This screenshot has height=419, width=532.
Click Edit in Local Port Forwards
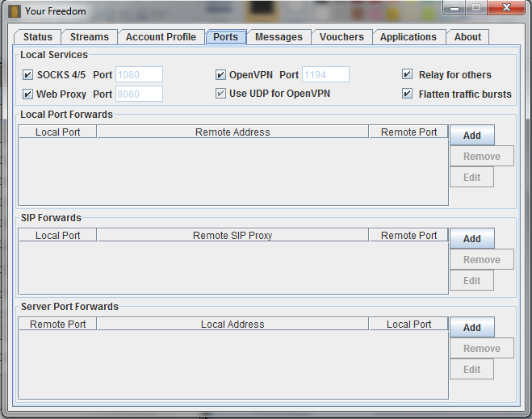click(x=471, y=177)
